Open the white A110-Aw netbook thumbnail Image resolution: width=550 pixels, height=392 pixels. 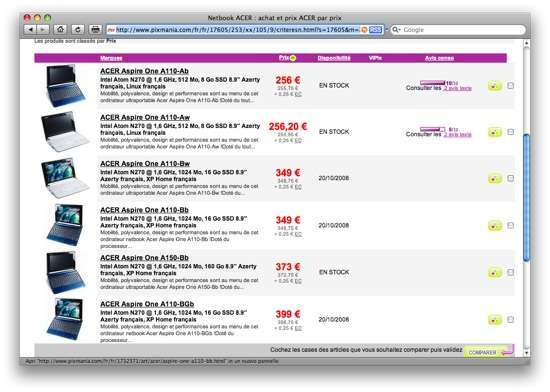coord(65,132)
